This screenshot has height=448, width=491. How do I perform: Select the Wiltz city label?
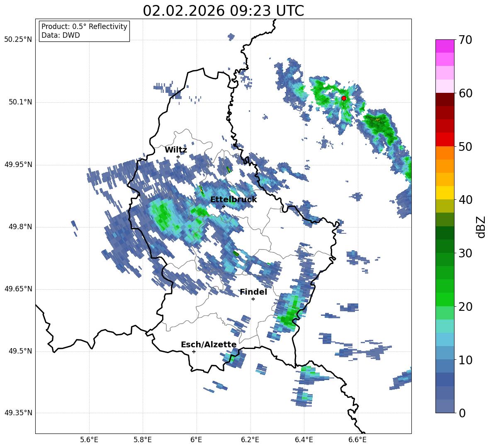coord(176,150)
